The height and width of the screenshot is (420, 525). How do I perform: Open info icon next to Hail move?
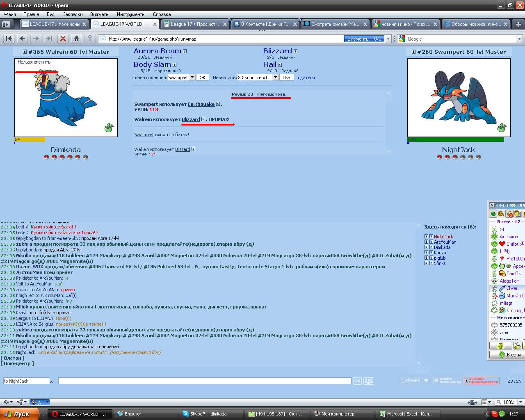280,65
